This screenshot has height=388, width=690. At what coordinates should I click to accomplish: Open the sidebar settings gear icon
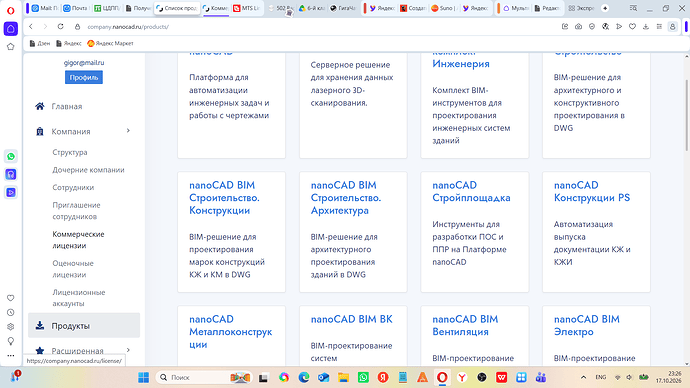pos(11,327)
